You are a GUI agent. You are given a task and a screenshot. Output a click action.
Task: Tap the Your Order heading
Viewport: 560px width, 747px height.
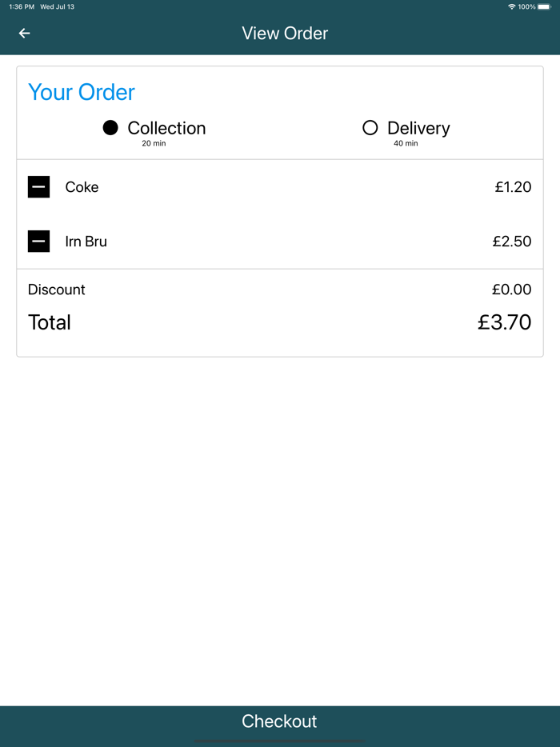click(x=82, y=92)
